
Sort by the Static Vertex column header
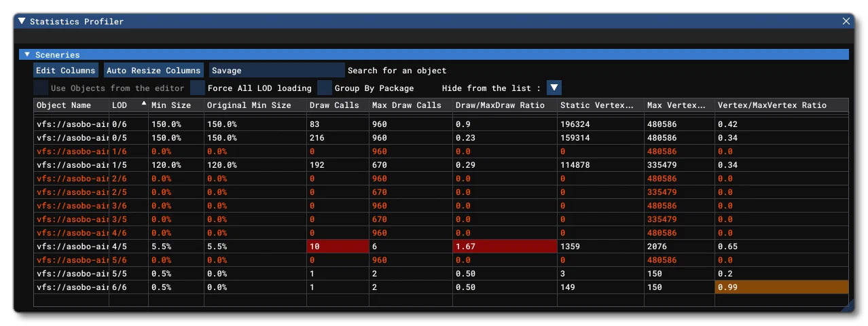600,105
